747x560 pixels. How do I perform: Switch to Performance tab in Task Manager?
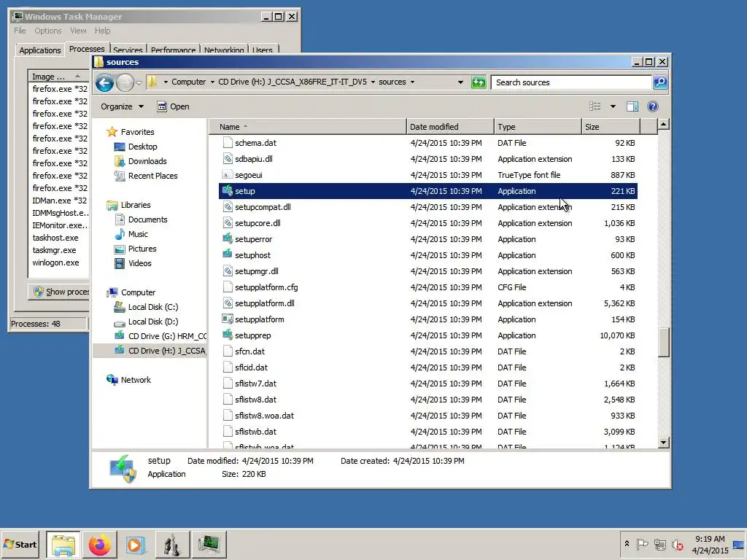pyautogui.click(x=173, y=50)
